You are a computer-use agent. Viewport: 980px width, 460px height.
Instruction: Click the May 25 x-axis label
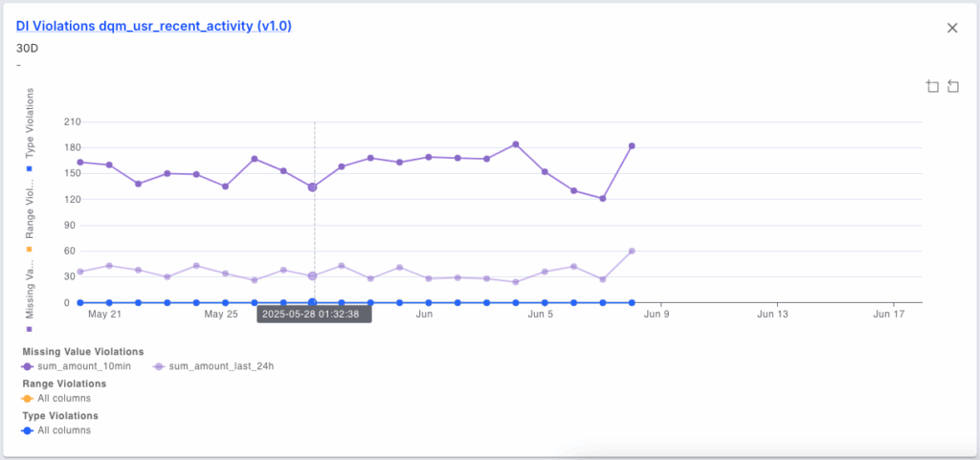(x=222, y=315)
